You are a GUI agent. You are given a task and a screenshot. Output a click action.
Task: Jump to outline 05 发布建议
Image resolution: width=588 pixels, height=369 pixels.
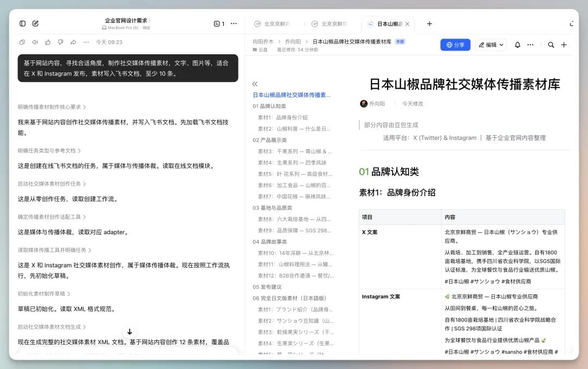pos(267,287)
